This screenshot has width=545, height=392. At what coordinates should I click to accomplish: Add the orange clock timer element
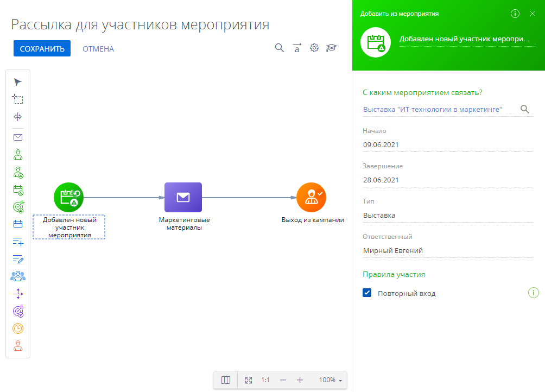point(18,328)
